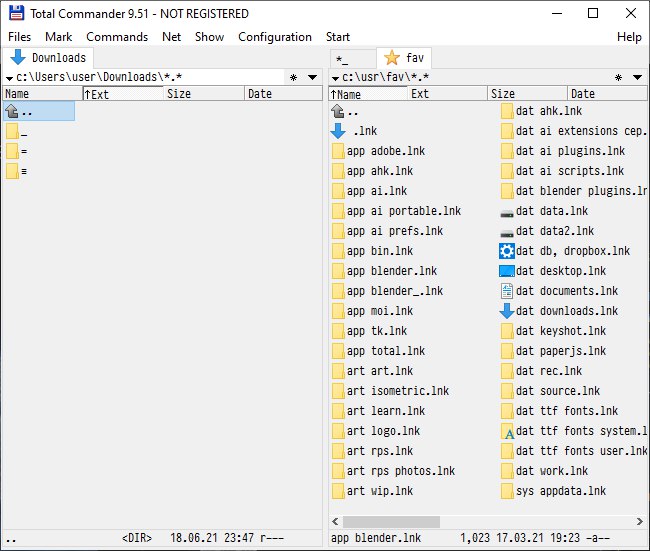The height and width of the screenshot is (551, 650).
Task: Click right panel path c:\usr\fav
Action: pyautogui.click(x=386, y=77)
